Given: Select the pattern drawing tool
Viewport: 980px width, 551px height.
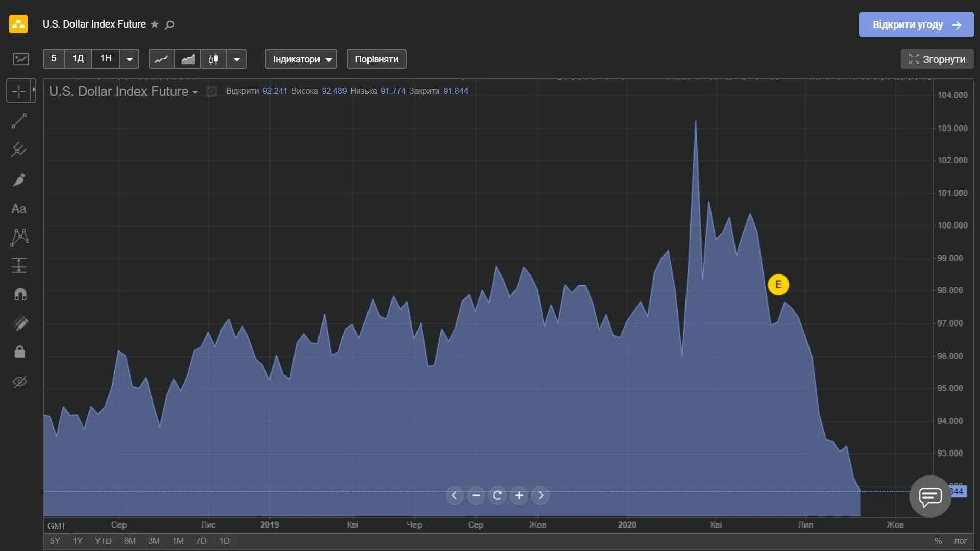Looking at the screenshot, I should click(x=19, y=237).
